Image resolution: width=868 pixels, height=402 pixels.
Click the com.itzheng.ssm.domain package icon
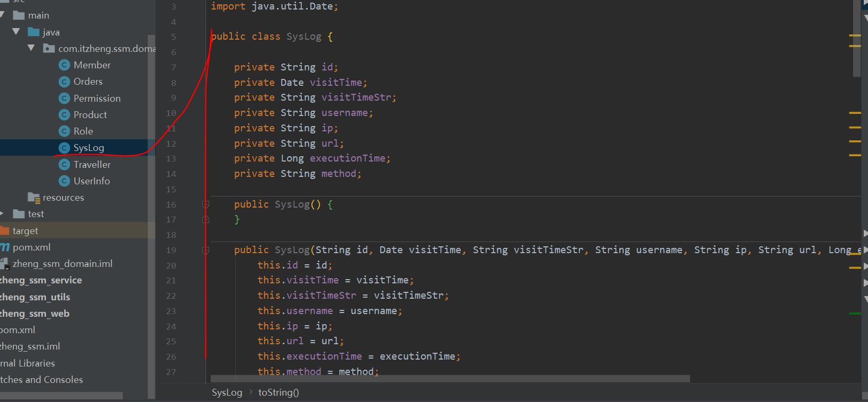tap(49, 49)
